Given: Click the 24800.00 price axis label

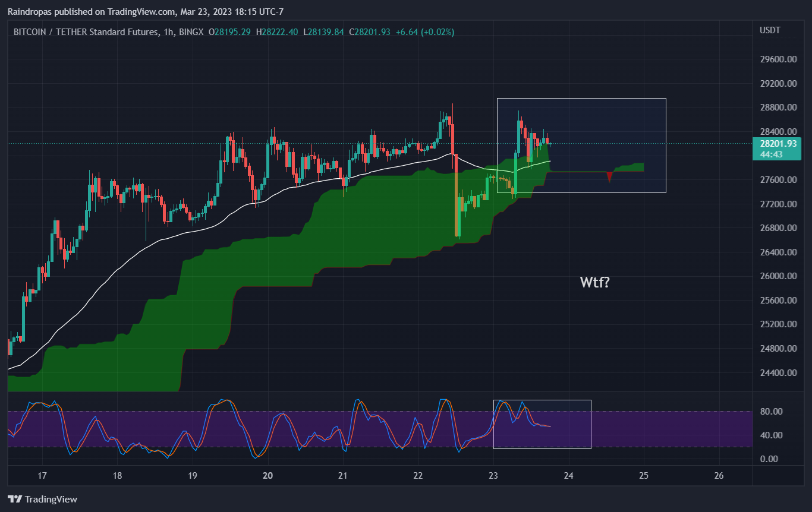Looking at the screenshot, I should [x=778, y=349].
